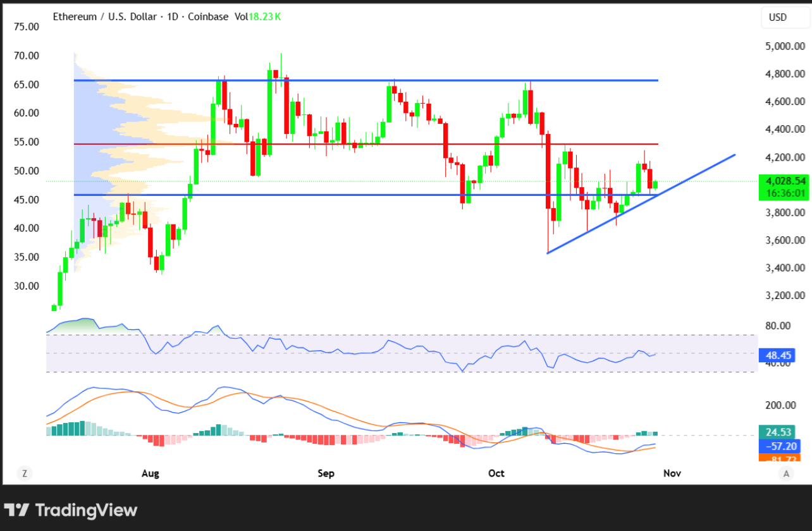Click the orange MACD signal value label
The width and height of the screenshot is (812, 531).
[779, 458]
